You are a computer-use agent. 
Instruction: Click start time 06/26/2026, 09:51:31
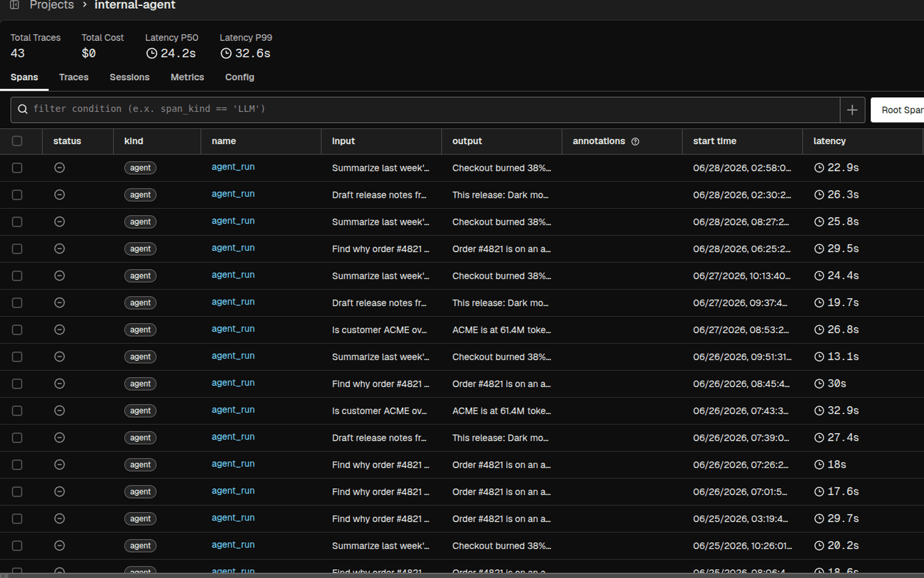coord(742,357)
